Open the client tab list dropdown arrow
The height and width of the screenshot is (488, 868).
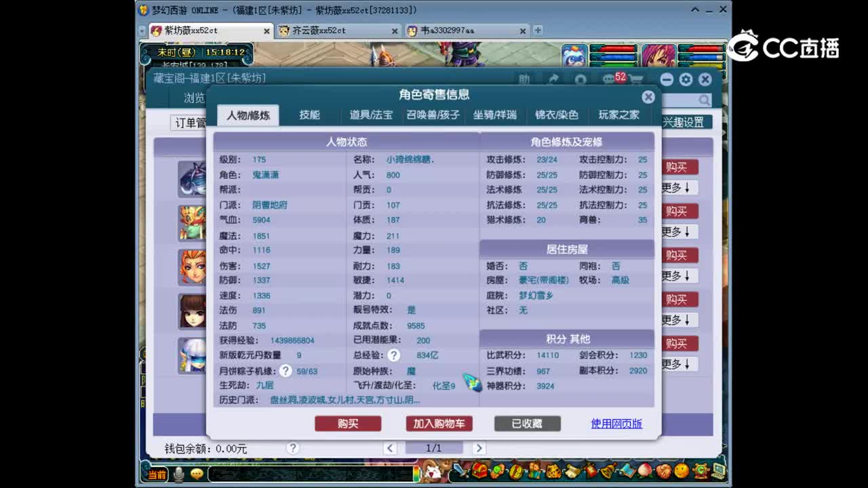point(142,30)
